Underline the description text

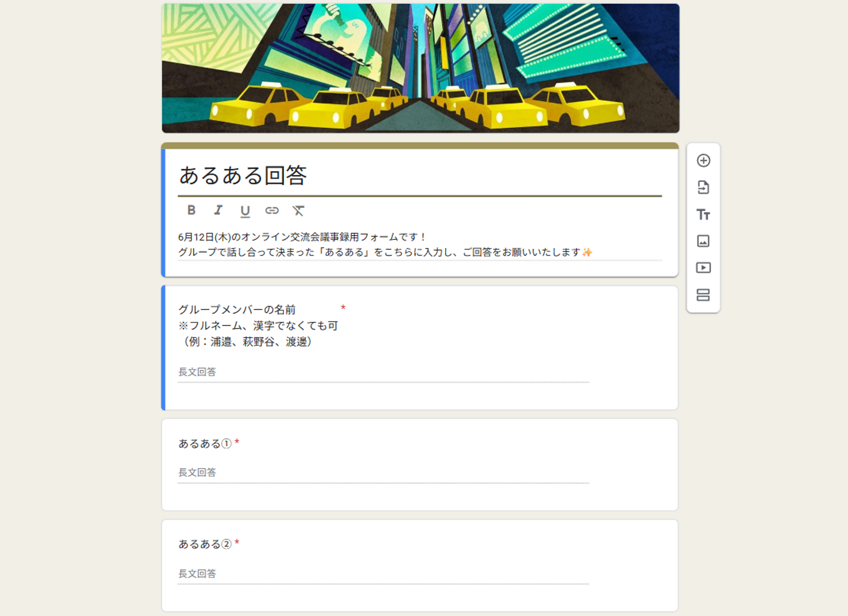[x=245, y=211]
